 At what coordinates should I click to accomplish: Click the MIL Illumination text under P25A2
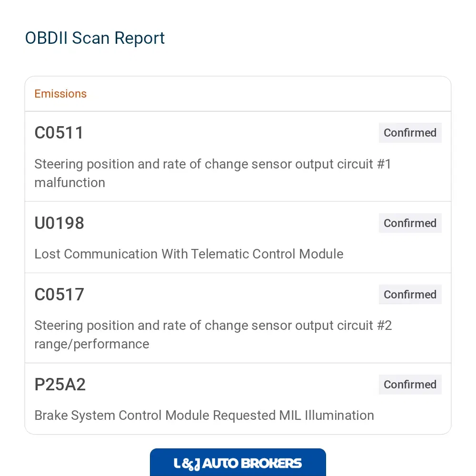pyautogui.click(x=327, y=416)
